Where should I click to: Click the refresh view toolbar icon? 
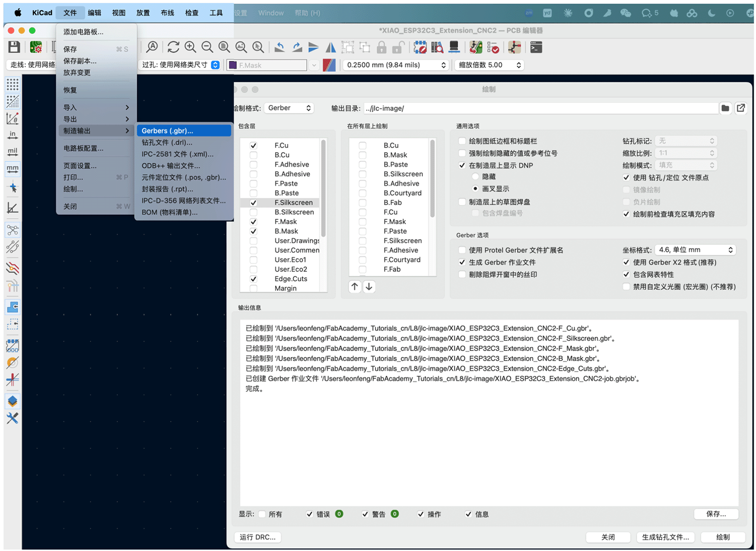pos(173,47)
